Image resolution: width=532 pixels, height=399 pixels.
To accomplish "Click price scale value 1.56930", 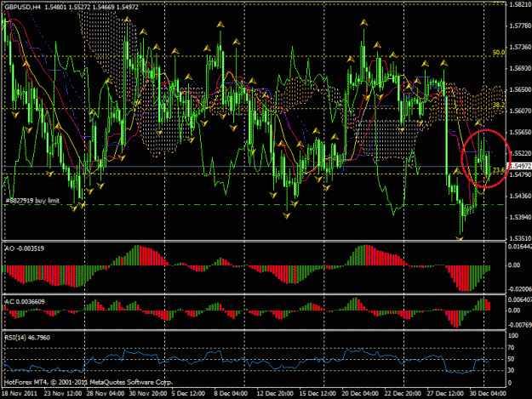I will tap(520, 68).
